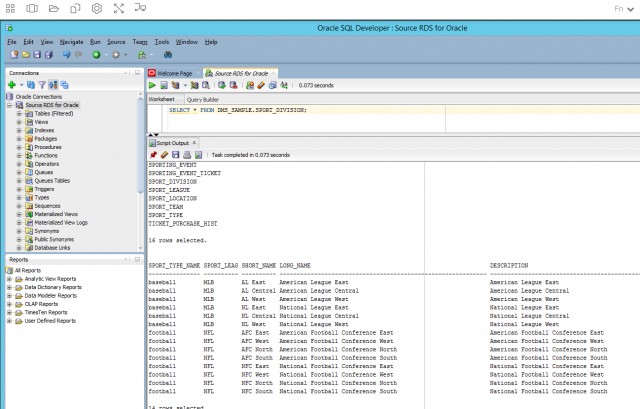This screenshot has height=409, width=640.
Task: Click the Save All icon in main toolbar
Action: click(x=49, y=54)
